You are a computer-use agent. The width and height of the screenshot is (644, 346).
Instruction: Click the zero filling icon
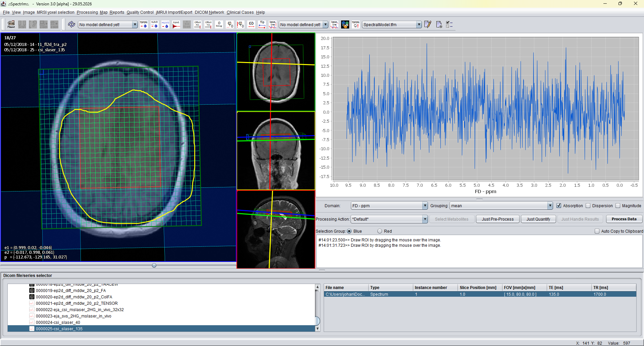tap(219, 24)
